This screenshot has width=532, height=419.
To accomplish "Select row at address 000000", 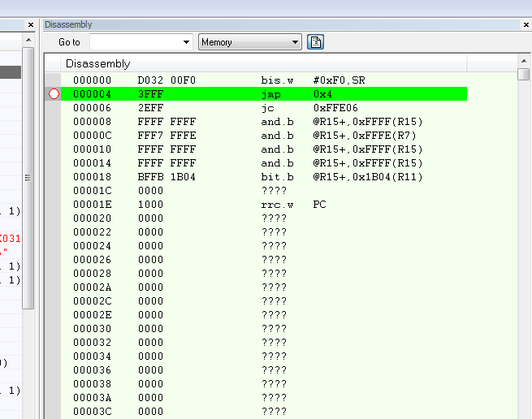I will point(264,80).
